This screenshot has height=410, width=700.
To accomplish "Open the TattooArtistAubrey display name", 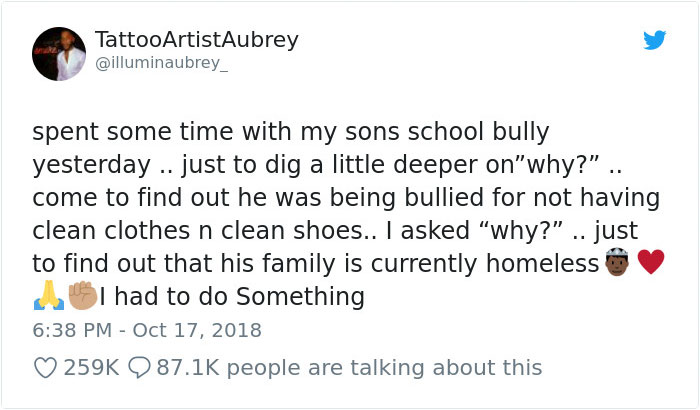I will [x=196, y=40].
